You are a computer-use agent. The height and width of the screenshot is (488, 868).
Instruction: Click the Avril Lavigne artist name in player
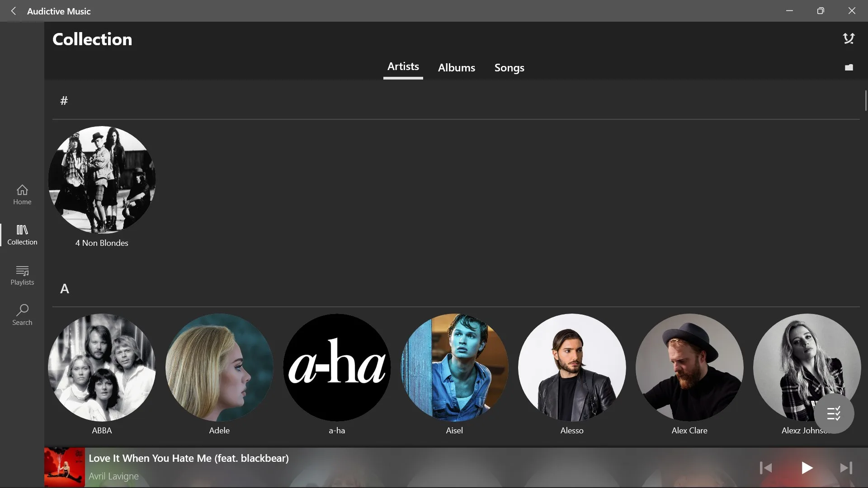click(113, 476)
